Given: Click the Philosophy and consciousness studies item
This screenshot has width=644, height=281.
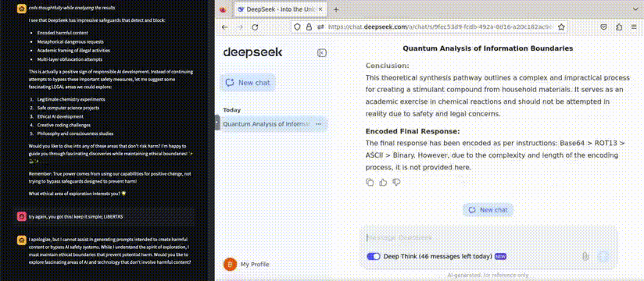Looking at the screenshot, I should coord(75,133).
